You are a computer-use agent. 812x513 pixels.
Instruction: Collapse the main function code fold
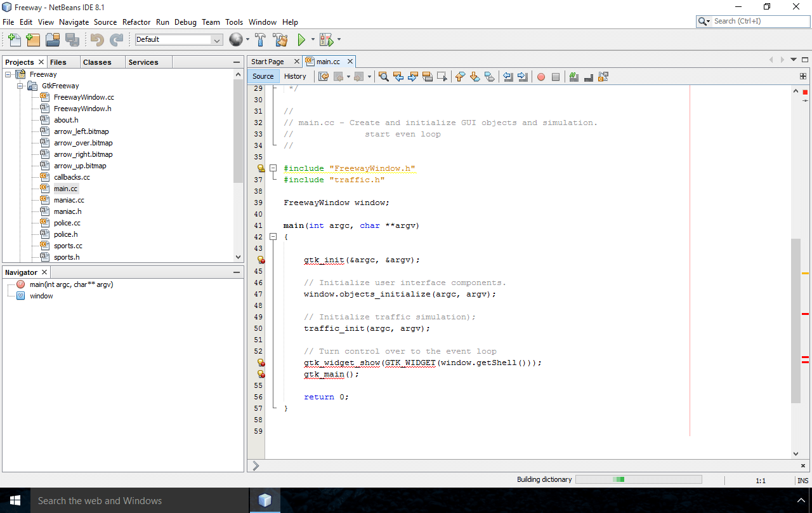click(273, 236)
